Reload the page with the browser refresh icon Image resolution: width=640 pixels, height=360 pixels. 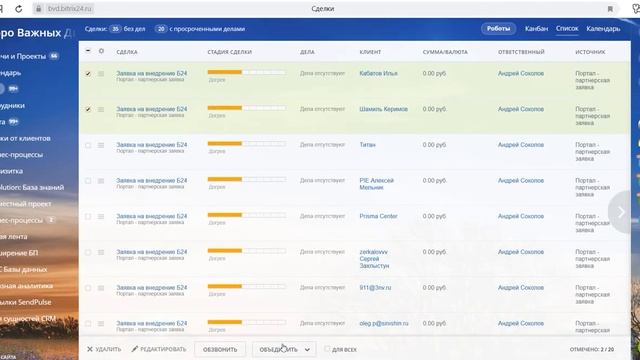(19, 9)
